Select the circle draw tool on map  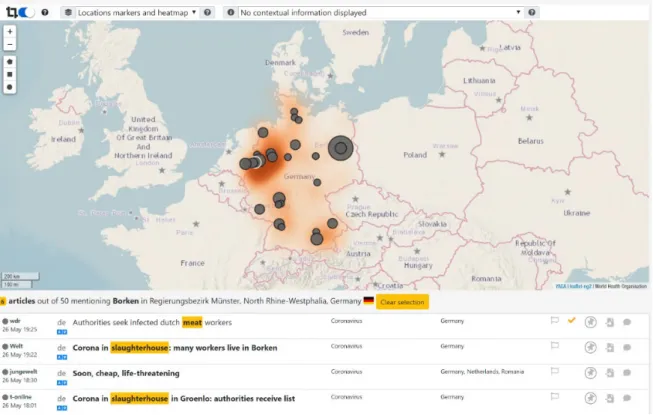(x=10, y=87)
